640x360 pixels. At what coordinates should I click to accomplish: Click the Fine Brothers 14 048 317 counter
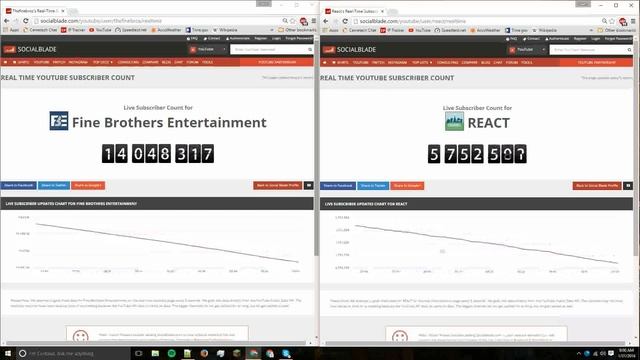[158, 154]
